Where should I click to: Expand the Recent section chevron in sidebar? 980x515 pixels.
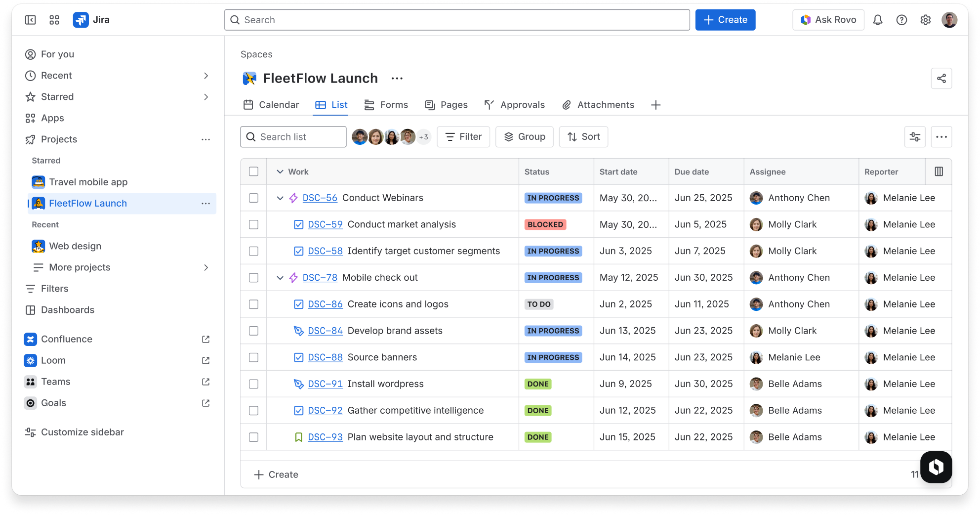point(206,76)
